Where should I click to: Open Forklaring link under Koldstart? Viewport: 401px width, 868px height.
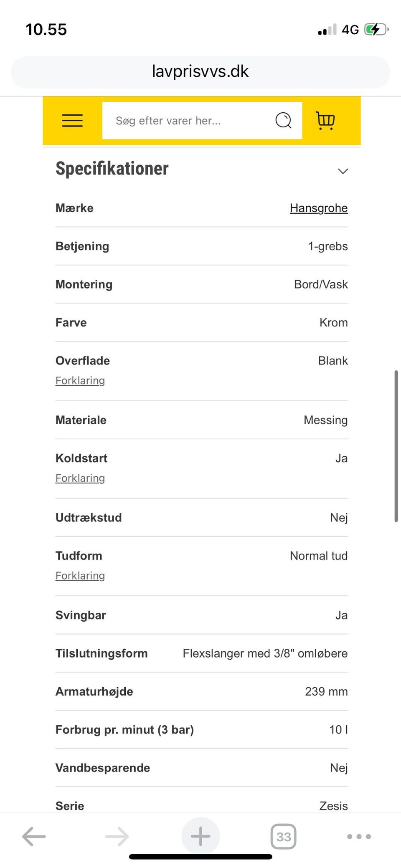pos(80,478)
